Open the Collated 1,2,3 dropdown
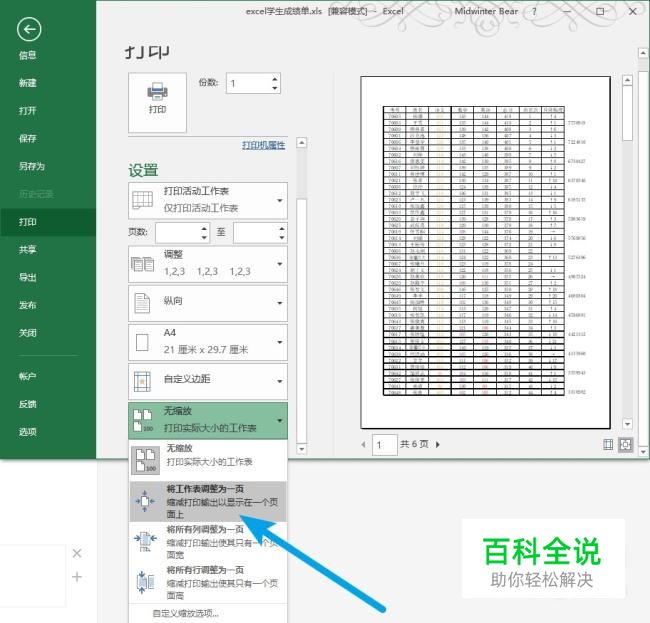Screen dimensions: 650x623 (208, 264)
